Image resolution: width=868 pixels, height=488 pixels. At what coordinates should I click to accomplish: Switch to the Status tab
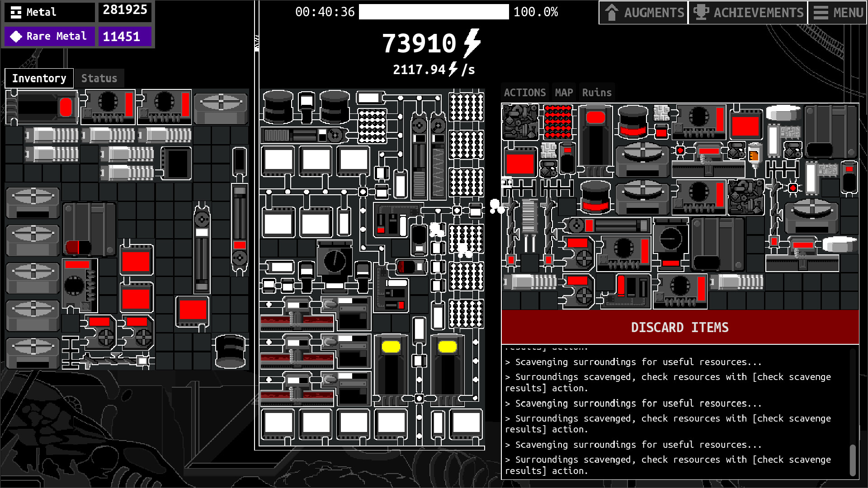pos(99,78)
